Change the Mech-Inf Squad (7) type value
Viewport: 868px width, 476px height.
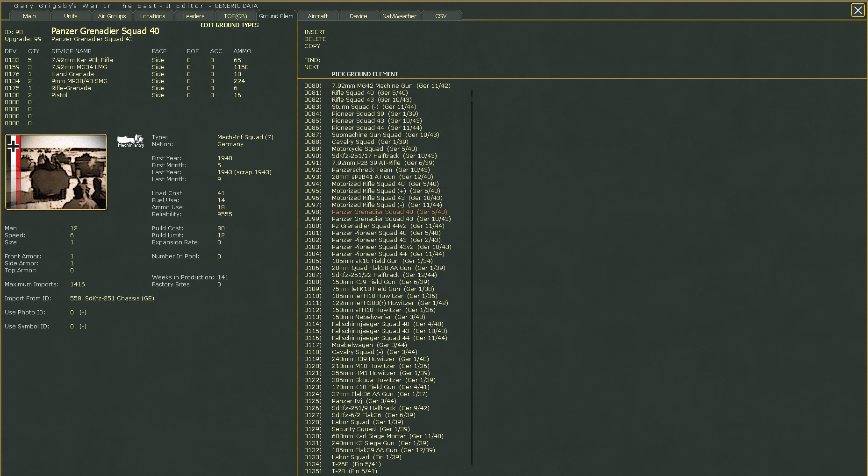(245, 137)
